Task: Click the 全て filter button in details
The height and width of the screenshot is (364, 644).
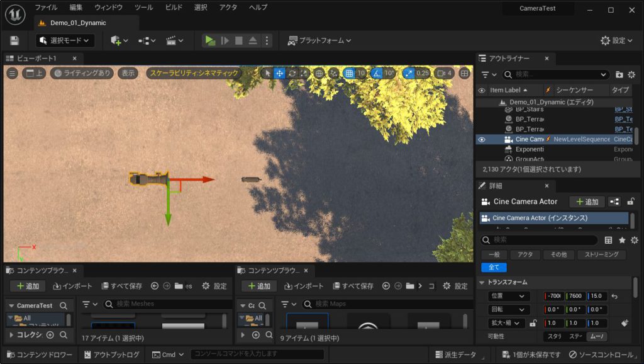Action: (x=494, y=268)
